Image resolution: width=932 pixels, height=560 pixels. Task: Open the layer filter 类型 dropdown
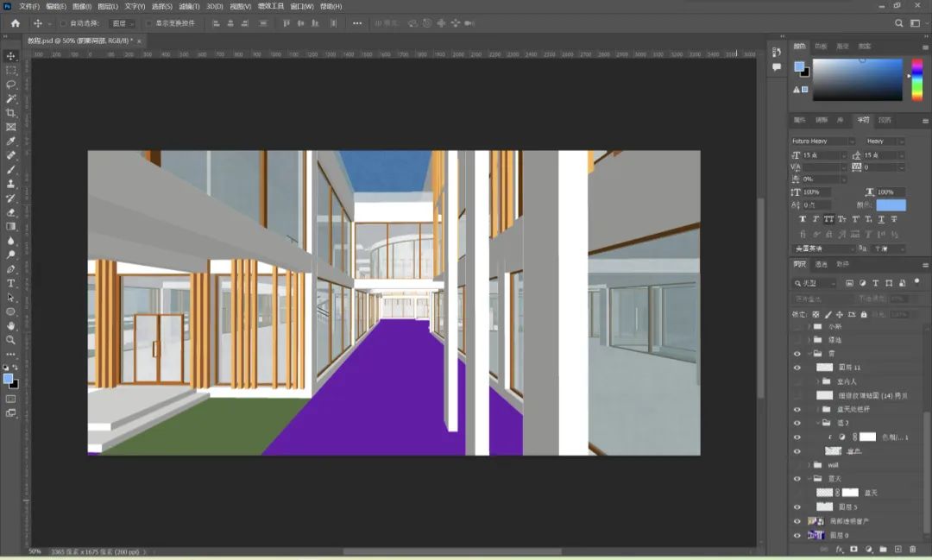tap(815, 283)
